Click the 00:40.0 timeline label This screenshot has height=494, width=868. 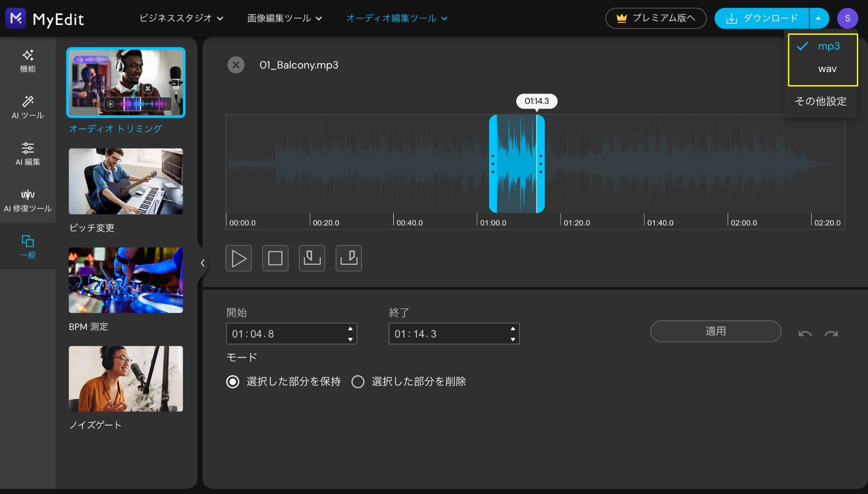[409, 223]
